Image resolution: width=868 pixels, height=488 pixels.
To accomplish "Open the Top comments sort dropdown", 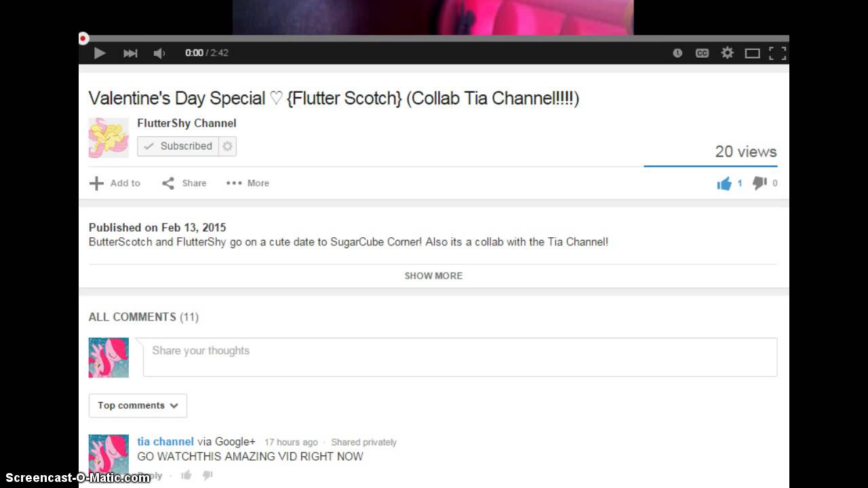I will pos(138,405).
